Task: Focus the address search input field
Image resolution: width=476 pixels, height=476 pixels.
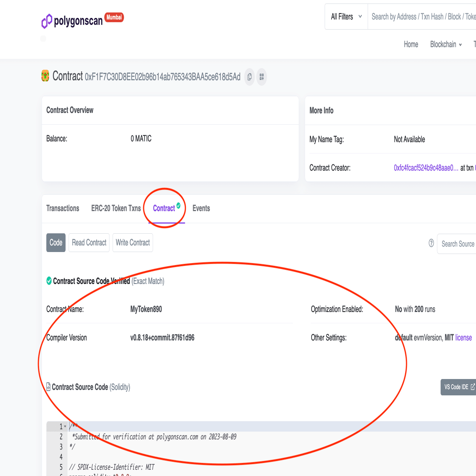Action: click(422, 17)
